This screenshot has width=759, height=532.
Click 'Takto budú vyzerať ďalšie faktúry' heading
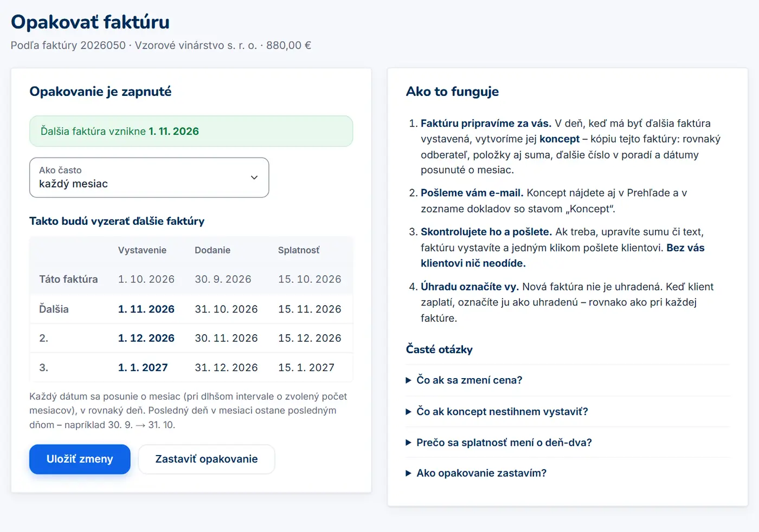117,221
